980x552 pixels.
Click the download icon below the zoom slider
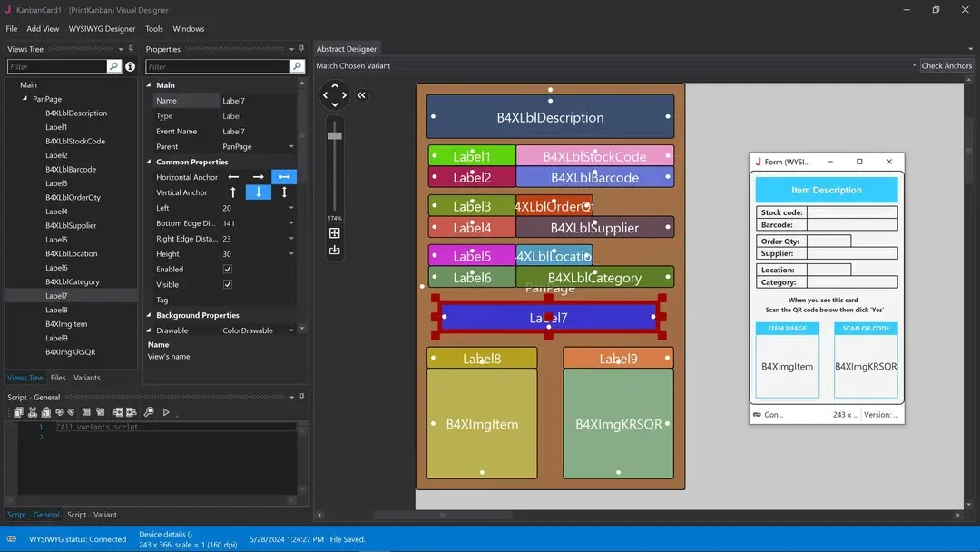tap(335, 251)
